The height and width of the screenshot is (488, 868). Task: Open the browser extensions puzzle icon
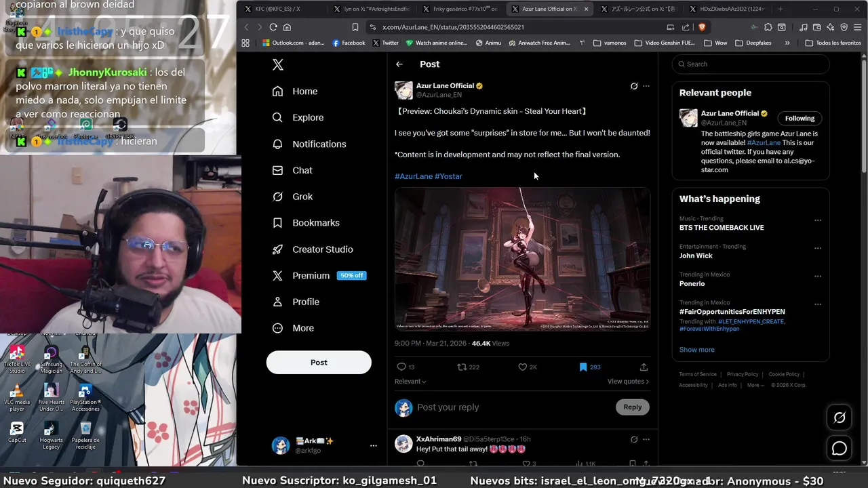click(768, 27)
